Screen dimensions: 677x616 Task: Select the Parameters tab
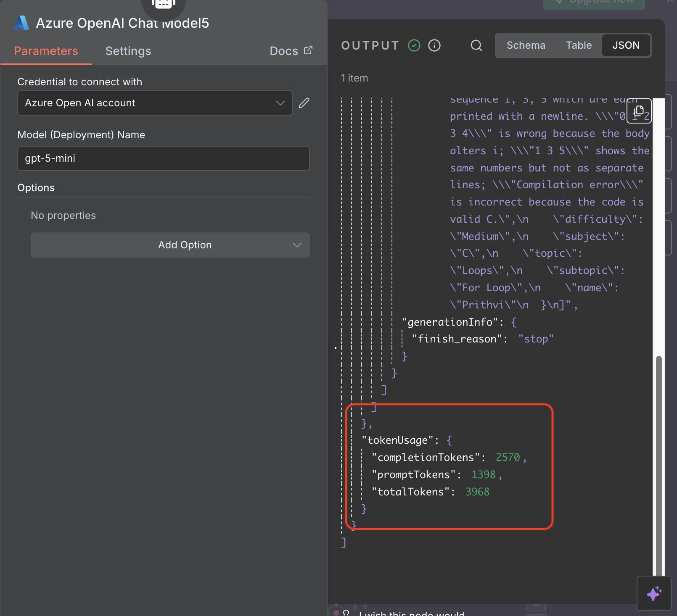46,51
